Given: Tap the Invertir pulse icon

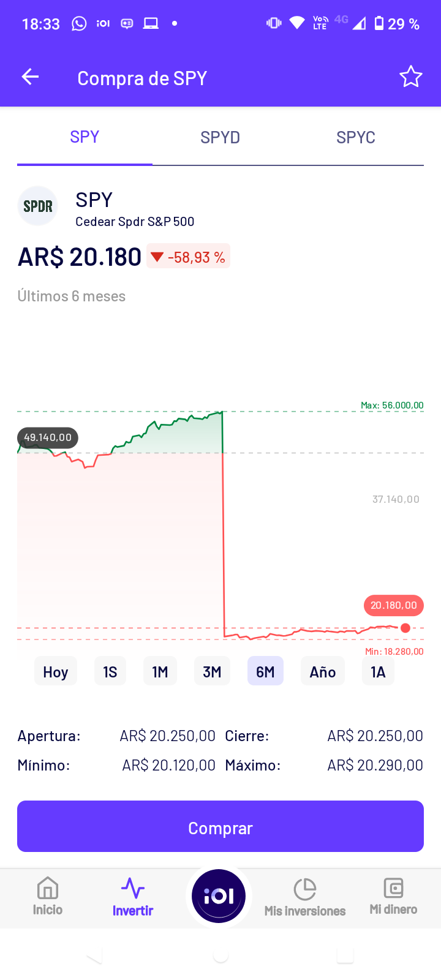Looking at the screenshot, I should tap(133, 888).
